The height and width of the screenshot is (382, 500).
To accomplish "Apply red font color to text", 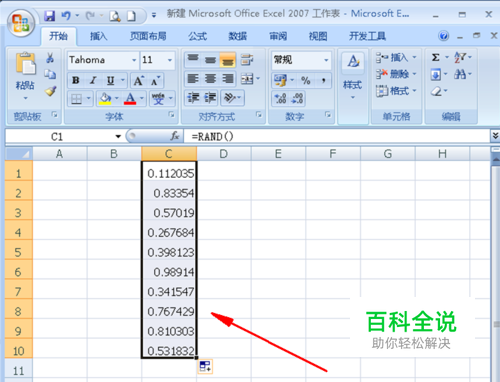I will [x=130, y=99].
